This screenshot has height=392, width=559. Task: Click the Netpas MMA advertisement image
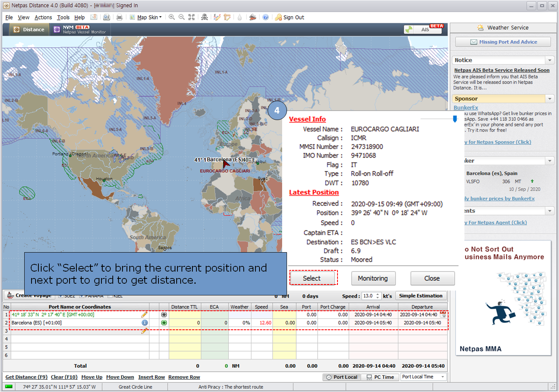click(x=504, y=298)
